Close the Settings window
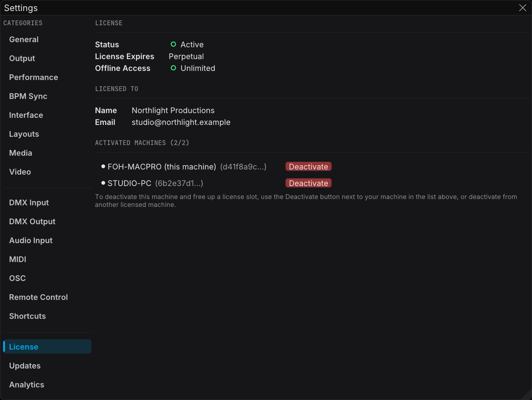Viewport: 532px width, 400px height. click(523, 8)
